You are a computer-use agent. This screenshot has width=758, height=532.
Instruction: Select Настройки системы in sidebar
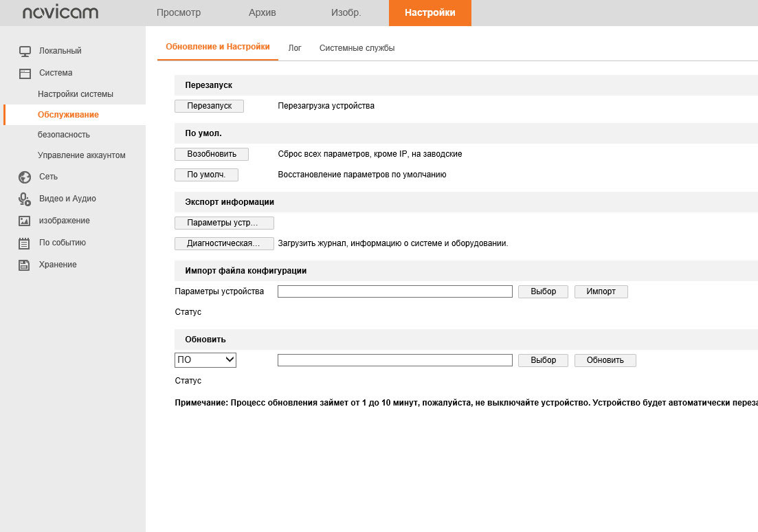[76, 94]
